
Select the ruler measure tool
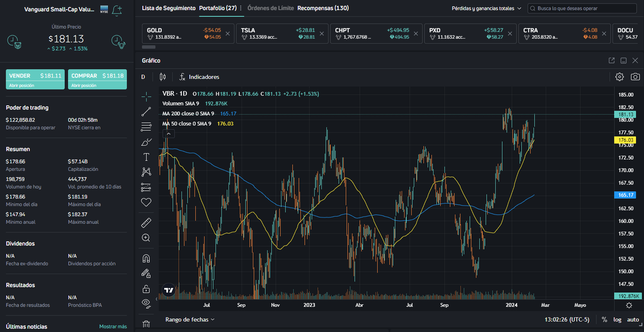147,222
